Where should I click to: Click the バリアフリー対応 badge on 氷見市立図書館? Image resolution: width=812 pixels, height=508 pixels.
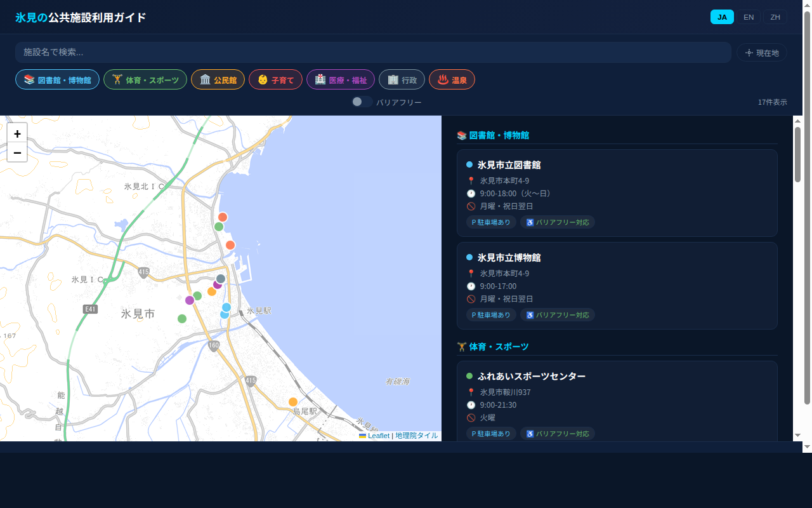558,222
